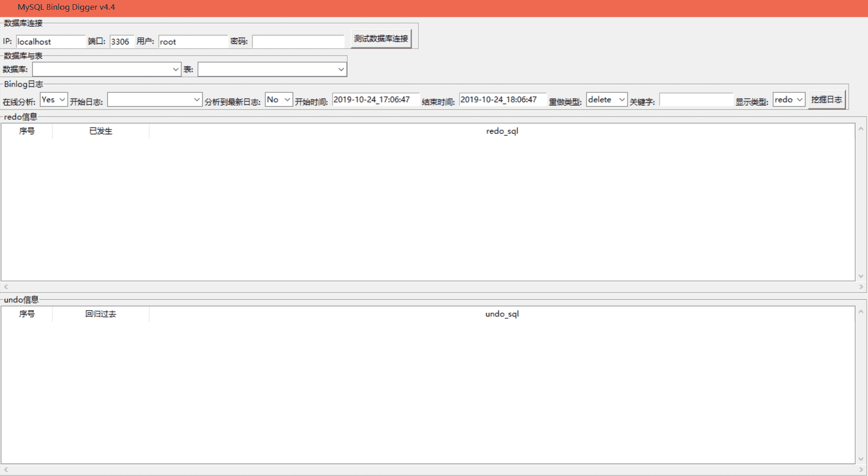Click the 测试数据库连接 button
This screenshot has width=868, height=476.
tap(381, 39)
